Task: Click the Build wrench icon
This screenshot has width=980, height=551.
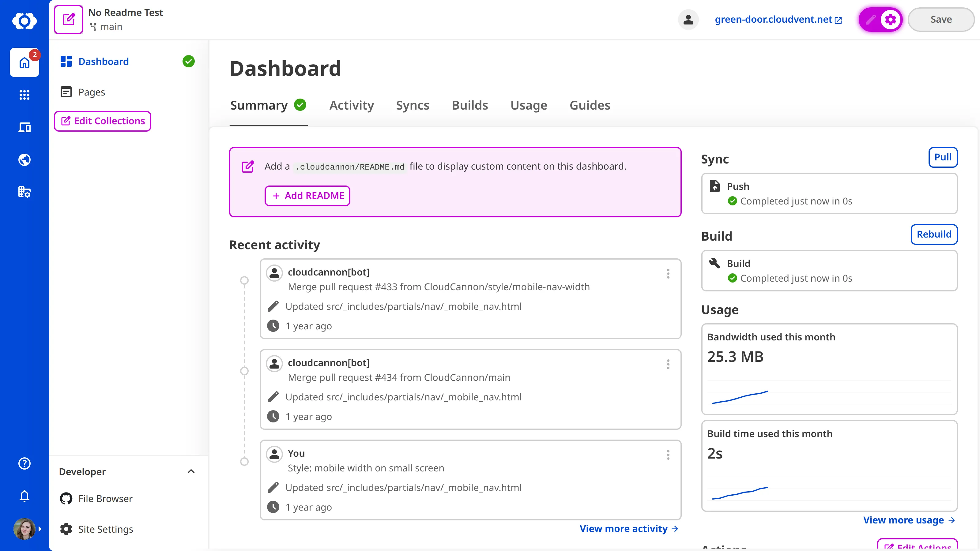Action: click(x=714, y=263)
